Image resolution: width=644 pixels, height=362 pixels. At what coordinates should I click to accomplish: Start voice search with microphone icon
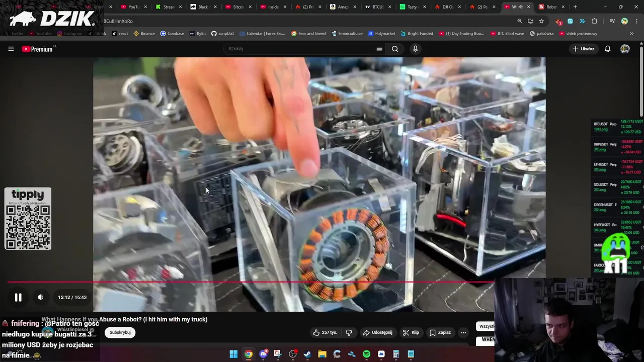coord(415,49)
